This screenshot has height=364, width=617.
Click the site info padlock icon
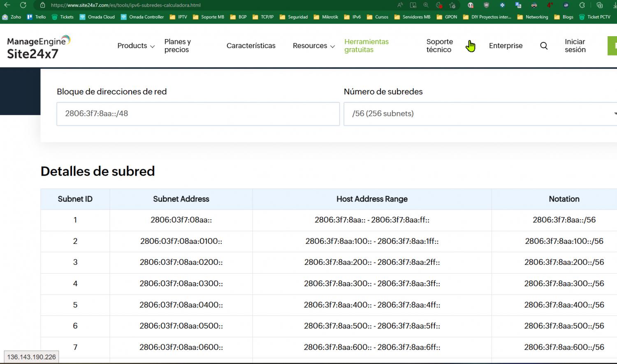pos(42,5)
